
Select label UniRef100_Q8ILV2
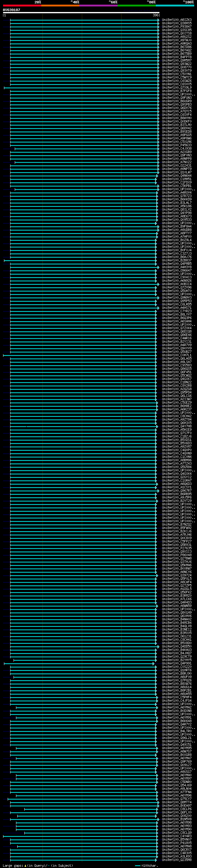point(177,210)
